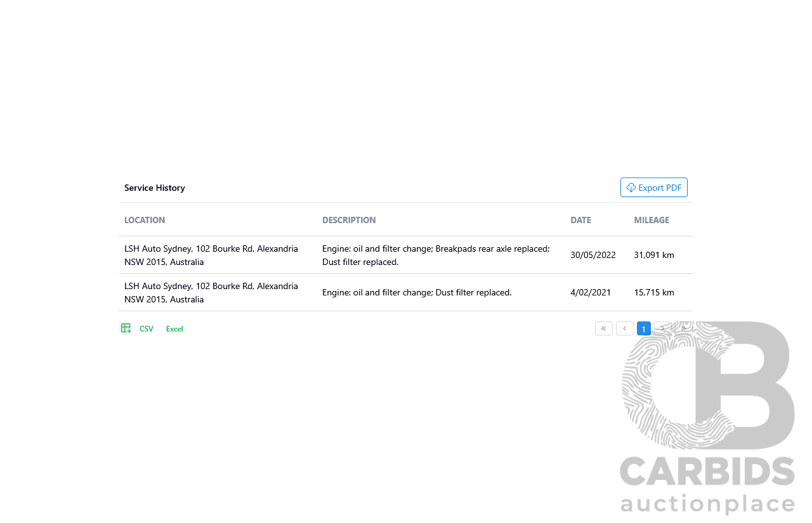This screenshot has height=523, width=812.
Task: Click the Service History heading
Action: [x=155, y=188]
